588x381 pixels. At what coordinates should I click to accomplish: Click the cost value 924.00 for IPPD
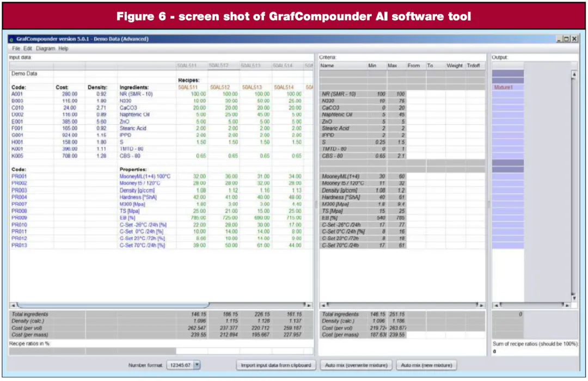(x=70, y=136)
